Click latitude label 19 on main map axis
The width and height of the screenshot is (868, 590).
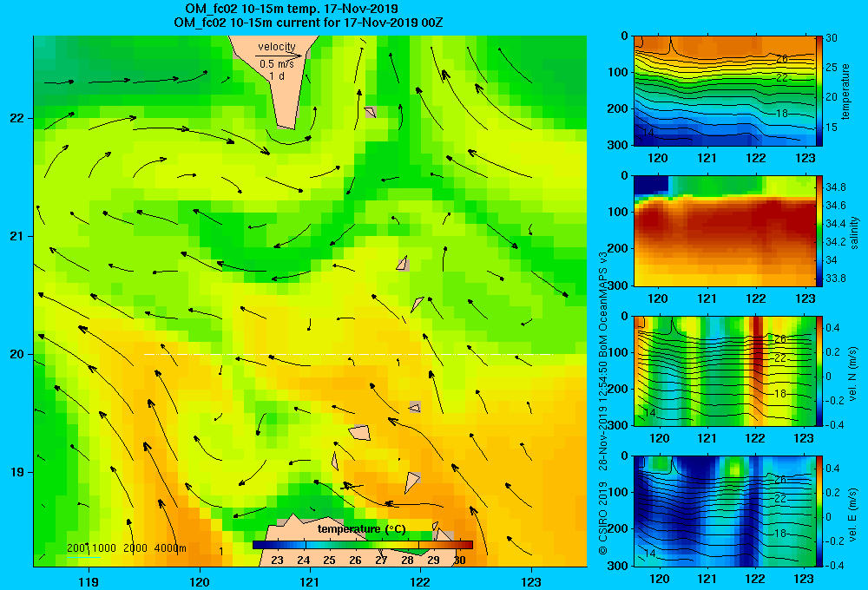pos(16,472)
